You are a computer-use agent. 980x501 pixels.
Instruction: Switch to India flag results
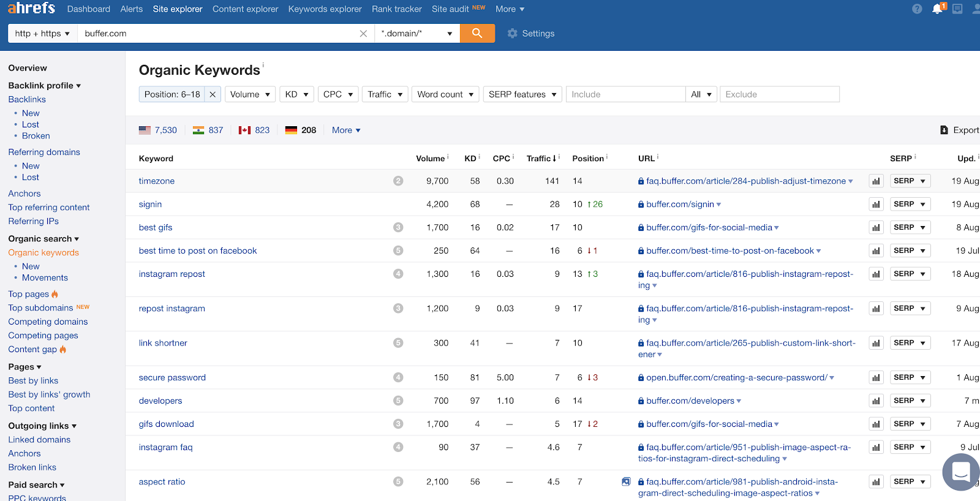point(198,130)
